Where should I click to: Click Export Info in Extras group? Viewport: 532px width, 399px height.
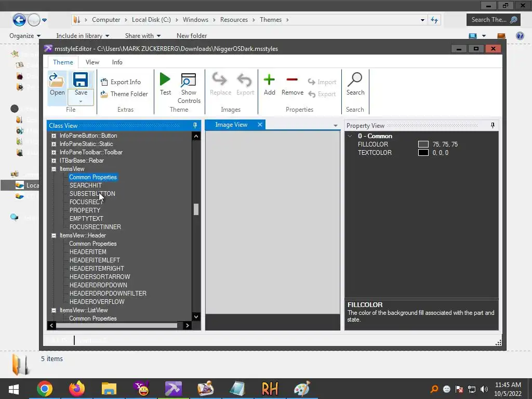click(x=121, y=82)
